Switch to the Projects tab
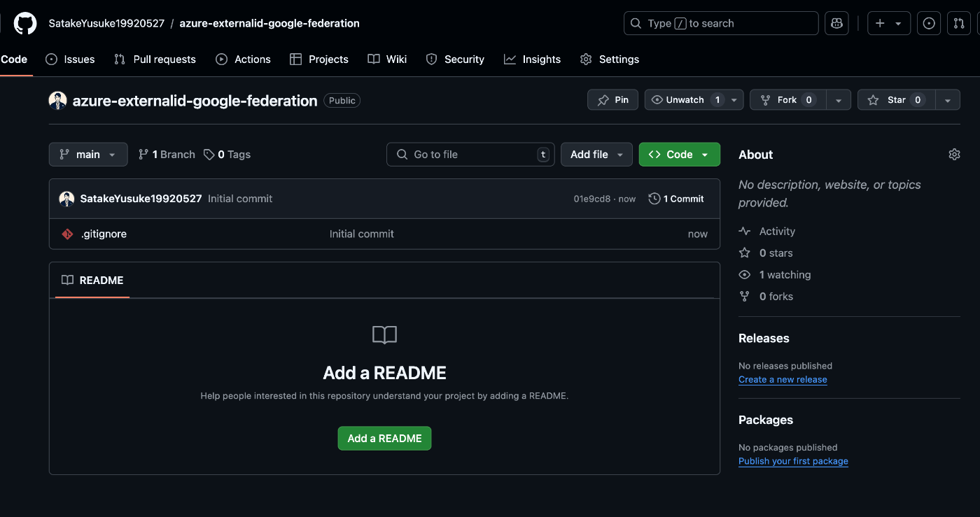 point(318,59)
